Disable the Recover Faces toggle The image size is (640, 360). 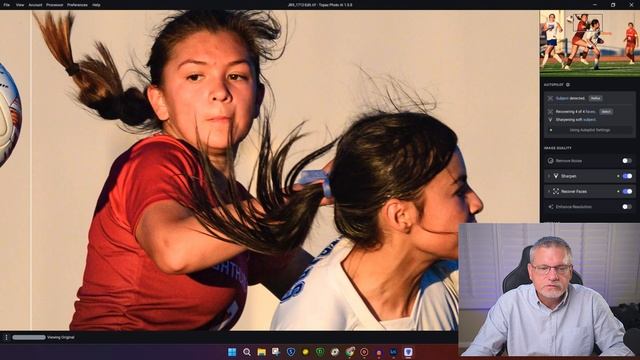click(627, 191)
